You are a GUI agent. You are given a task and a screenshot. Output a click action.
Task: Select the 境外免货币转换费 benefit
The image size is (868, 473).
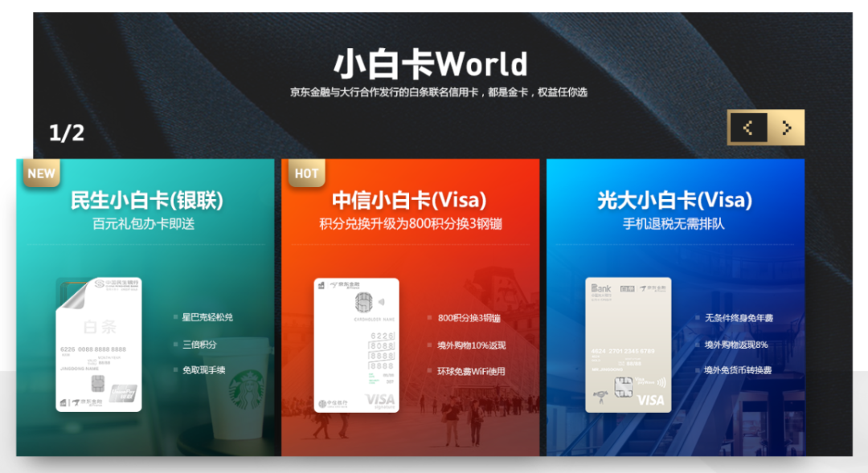pyautogui.click(x=737, y=370)
